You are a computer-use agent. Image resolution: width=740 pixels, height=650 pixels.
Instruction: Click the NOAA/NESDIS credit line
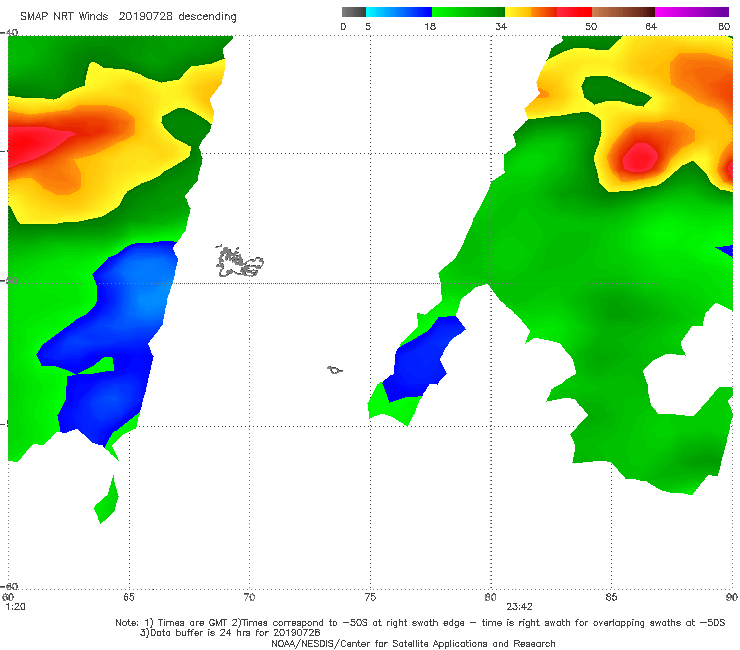tap(413, 643)
